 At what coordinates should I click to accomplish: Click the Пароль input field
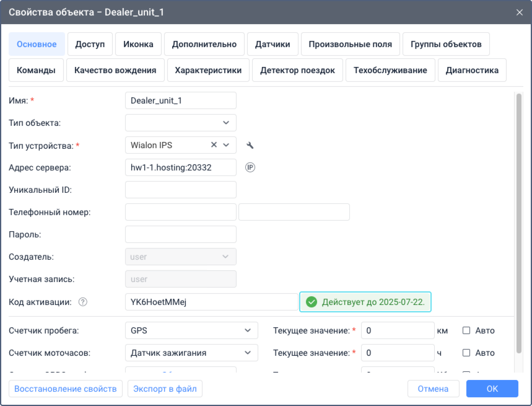point(181,234)
